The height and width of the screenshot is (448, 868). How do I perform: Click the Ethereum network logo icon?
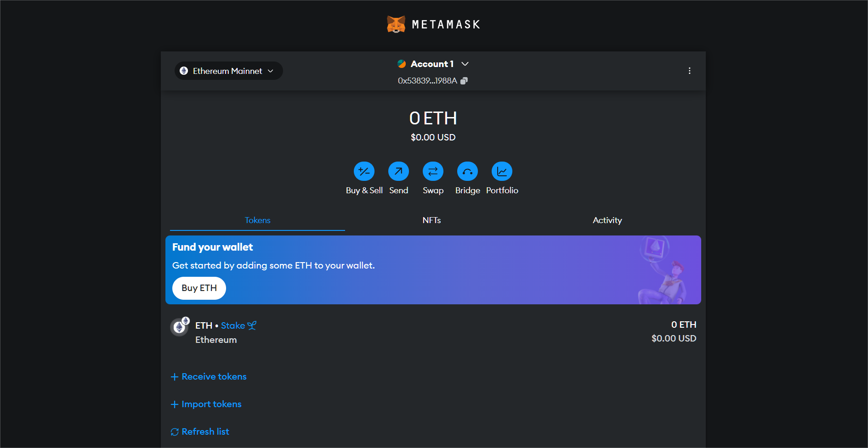click(x=184, y=71)
